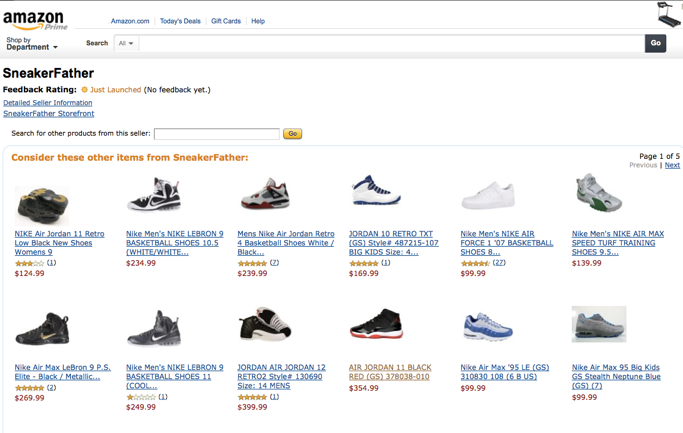Open the 27 reviews link for Air Force 1
Image resolution: width=683 pixels, height=433 pixels.
click(x=499, y=263)
